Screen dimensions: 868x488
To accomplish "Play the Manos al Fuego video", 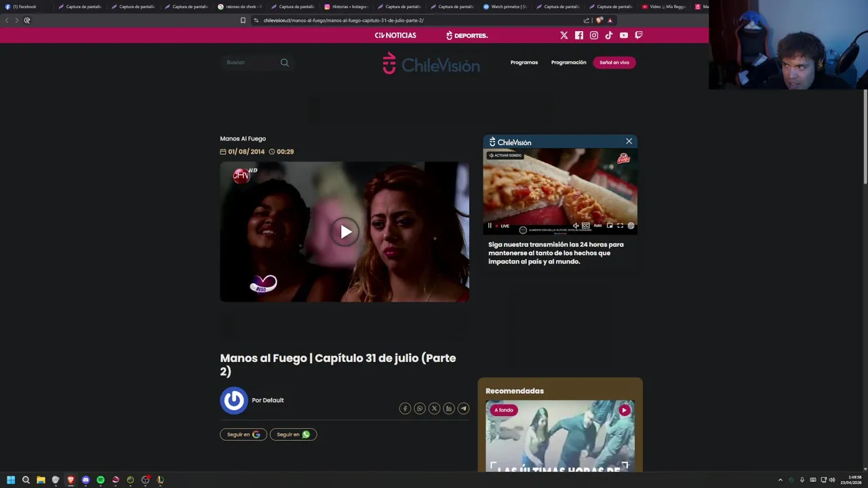I will pos(345,232).
